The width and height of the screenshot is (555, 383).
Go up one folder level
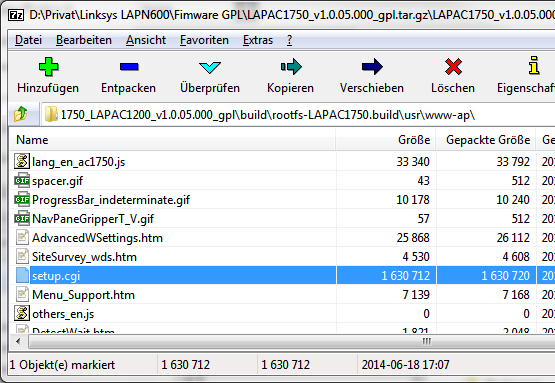click(21, 114)
